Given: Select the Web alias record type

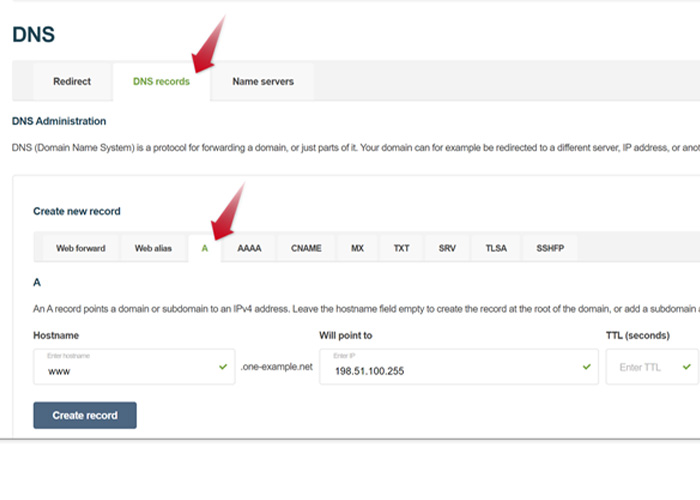Looking at the screenshot, I should 154,248.
